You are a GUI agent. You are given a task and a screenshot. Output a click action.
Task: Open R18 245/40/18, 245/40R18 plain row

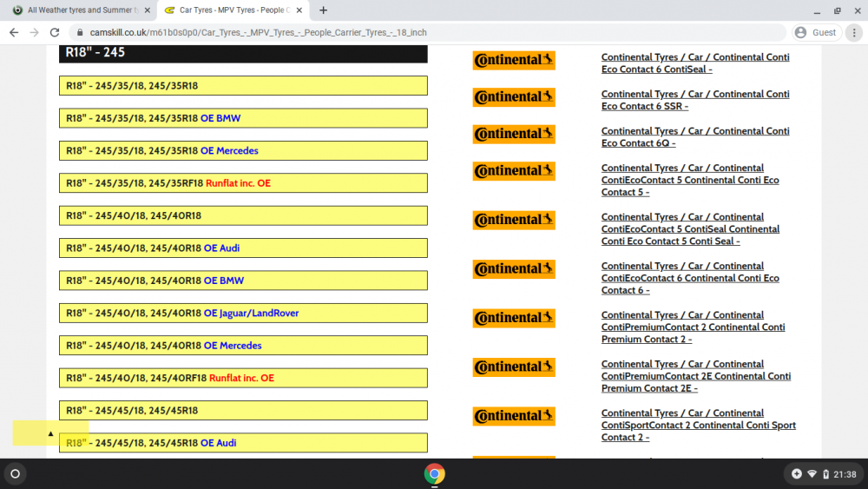pos(243,215)
